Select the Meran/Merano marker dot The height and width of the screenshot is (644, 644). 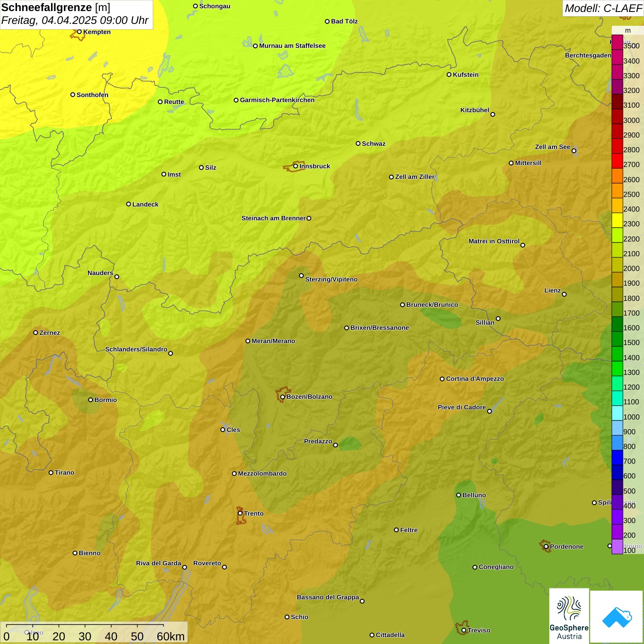[x=247, y=341]
